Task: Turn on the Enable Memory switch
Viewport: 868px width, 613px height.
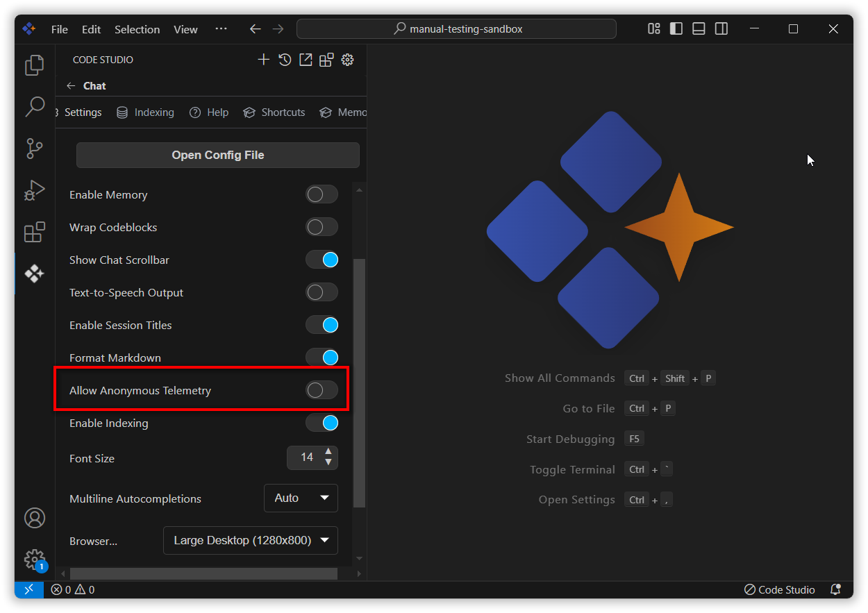Action: (x=322, y=195)
